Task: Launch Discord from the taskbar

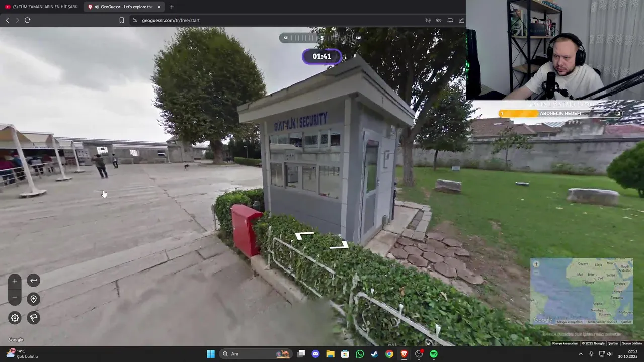Action: pos(315,354)
